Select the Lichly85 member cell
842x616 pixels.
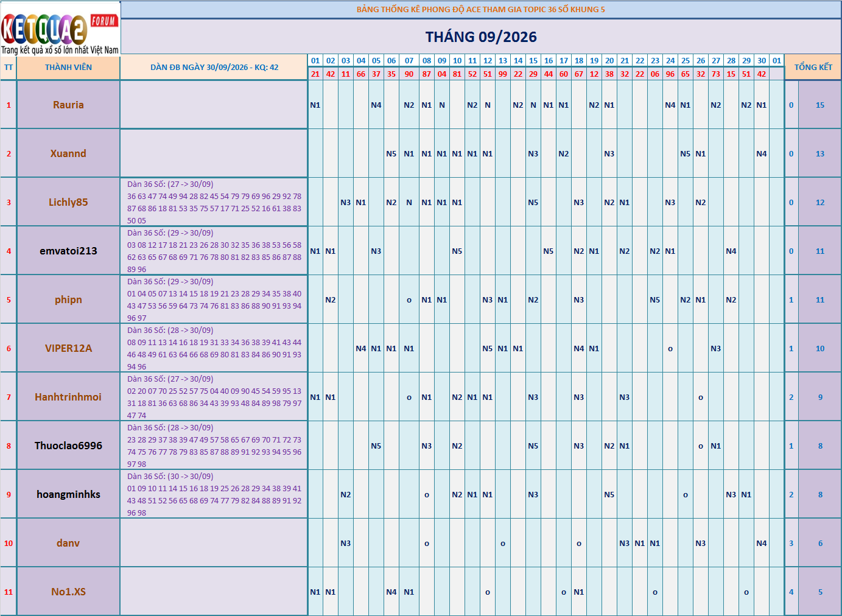68,202
